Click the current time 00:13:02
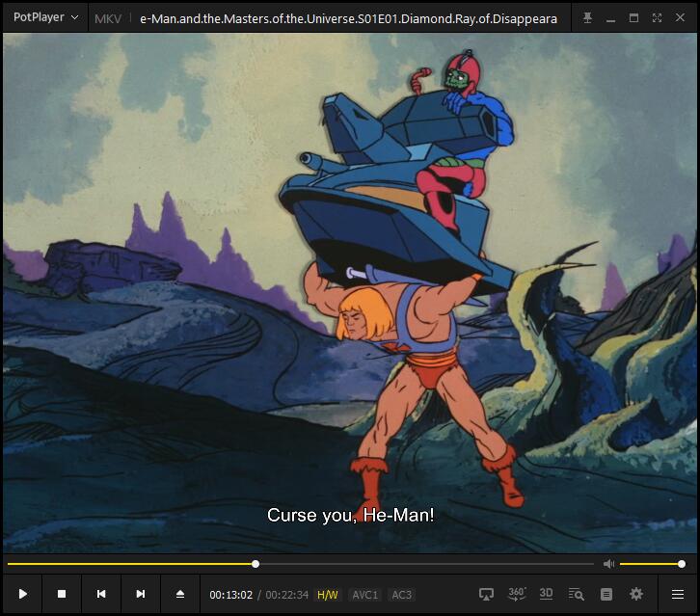700x616 pixels. coord(230,595)
